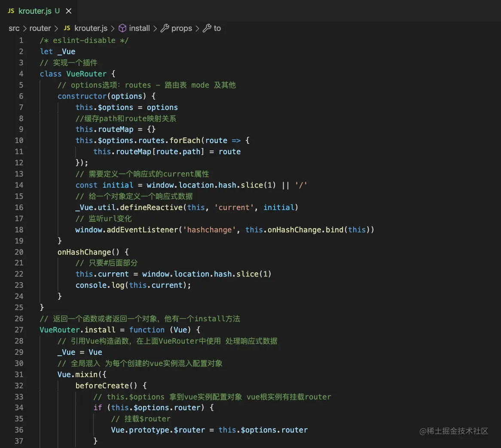
Task: Click 'forEach' on line 10
Action: 185,140
